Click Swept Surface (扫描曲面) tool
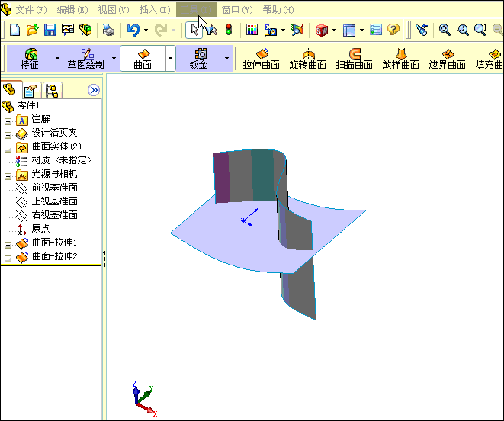The image size is (504, 421). click(355, 58)
